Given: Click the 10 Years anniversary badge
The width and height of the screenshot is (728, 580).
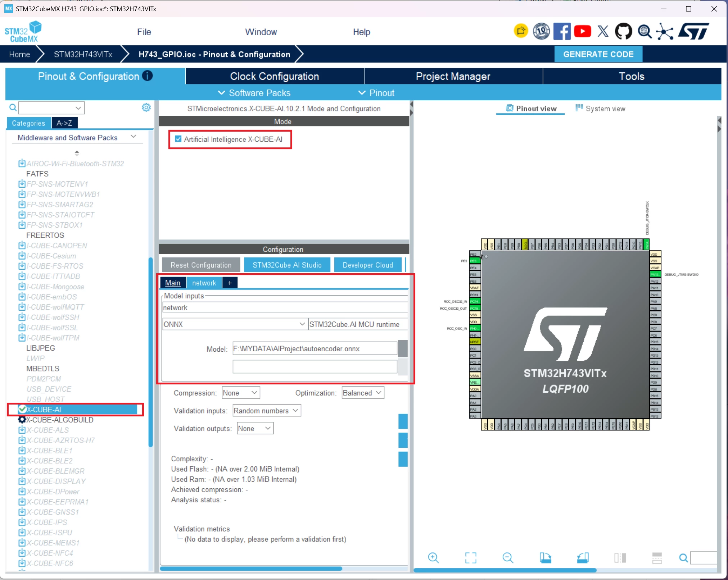Looking at the screenshot, I should (541, 31).
